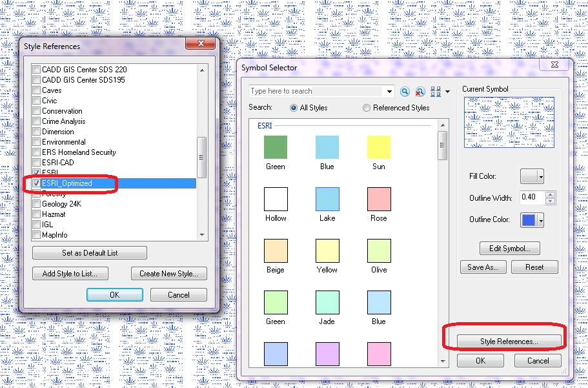Click the symbol list scroll-up arrow
The width and height of the screenshot is (588, 388).
click(443, 125)
